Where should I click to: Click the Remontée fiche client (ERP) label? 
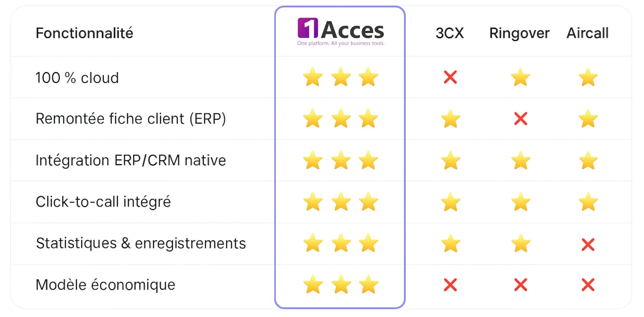pyautogui.click(x=130, y=119)
